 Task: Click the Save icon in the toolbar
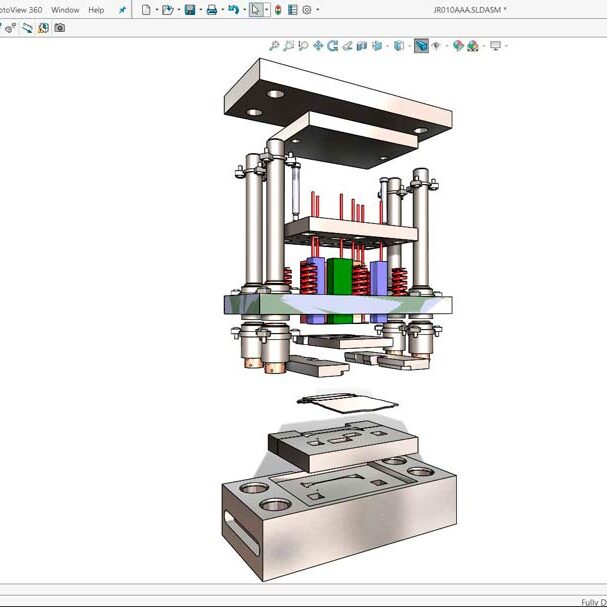tap(189, 10)
